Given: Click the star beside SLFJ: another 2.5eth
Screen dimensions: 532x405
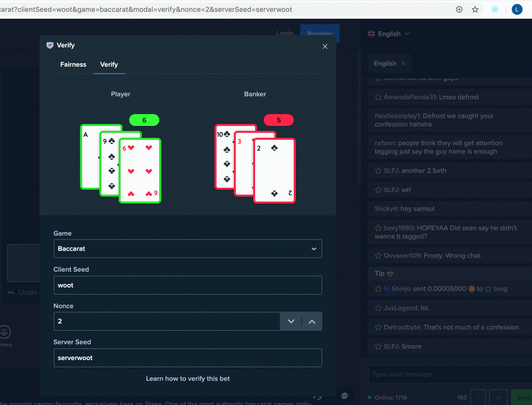Looking at the screenshot, I should point(378,171).
